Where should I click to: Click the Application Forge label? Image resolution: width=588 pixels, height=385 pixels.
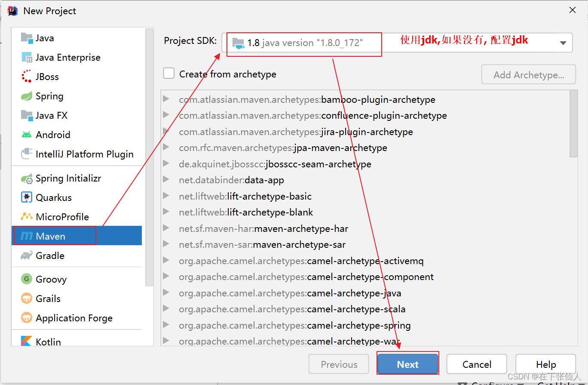[74, 318]
